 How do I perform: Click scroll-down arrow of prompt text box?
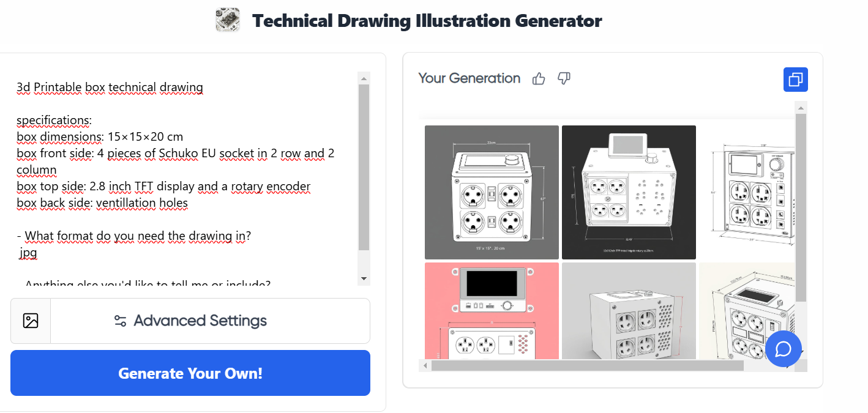pyautogui.click(x=364, y=279)
